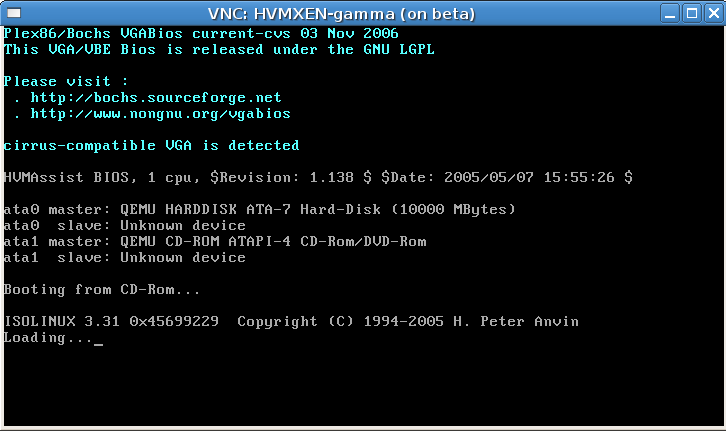
Task: Close the VNC HVMXEN-gamma window
Action: (713, 13)
